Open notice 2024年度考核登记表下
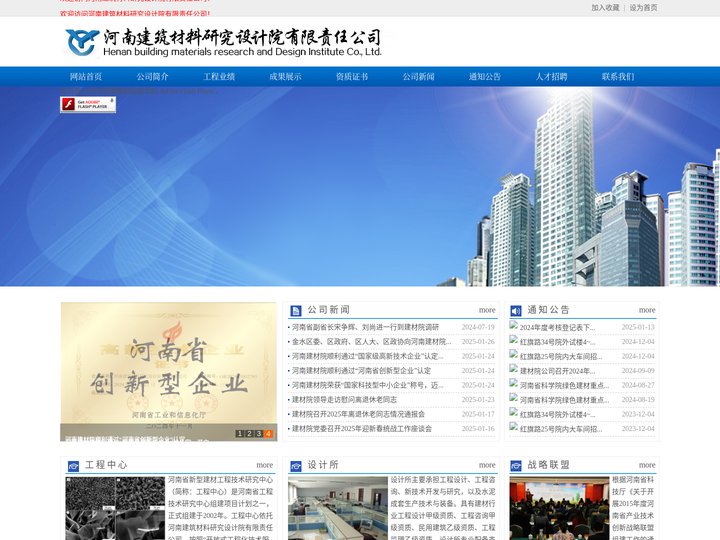Screen dimensions: 720x540 click(x=557, y=327)
